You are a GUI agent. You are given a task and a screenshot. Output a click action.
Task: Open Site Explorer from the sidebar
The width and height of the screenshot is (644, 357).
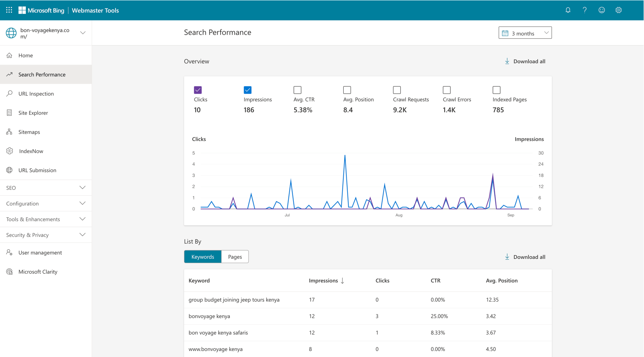pos(33,113)
